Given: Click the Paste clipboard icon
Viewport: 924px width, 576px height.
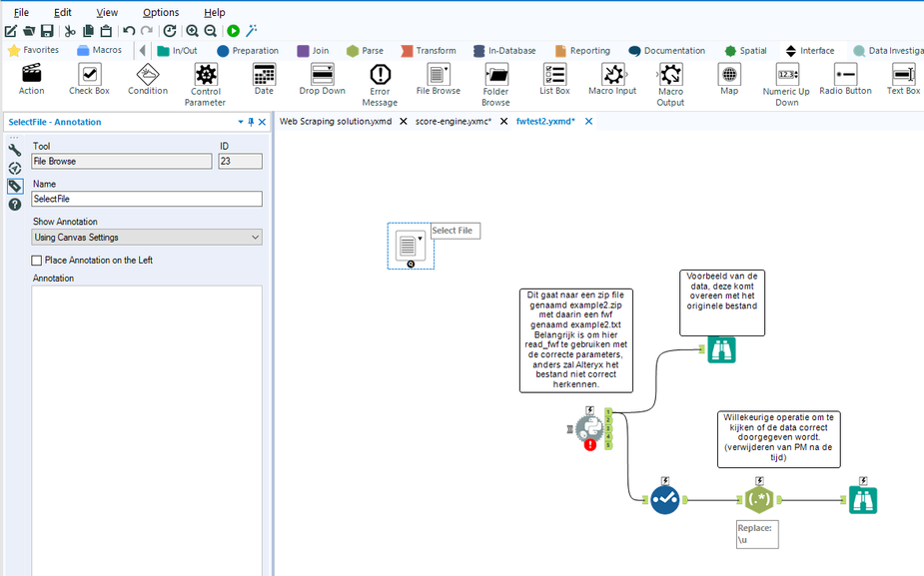Looking at the screenshot, I should (x=106, y=31).
